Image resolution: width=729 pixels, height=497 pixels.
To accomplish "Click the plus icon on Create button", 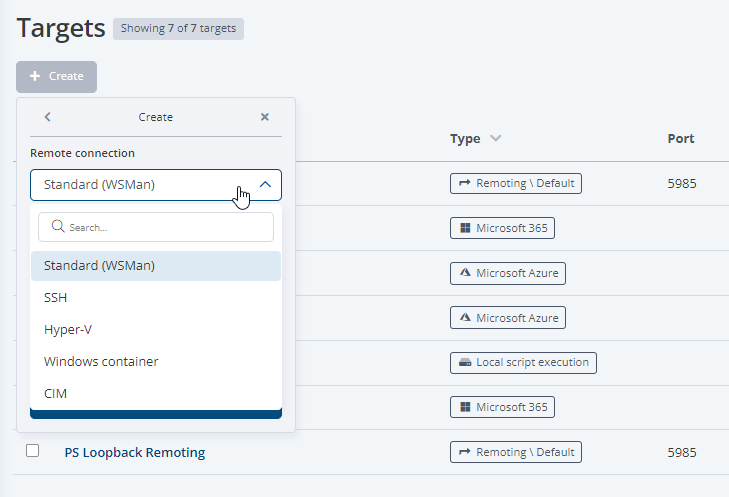I will [x=35, y=76].
